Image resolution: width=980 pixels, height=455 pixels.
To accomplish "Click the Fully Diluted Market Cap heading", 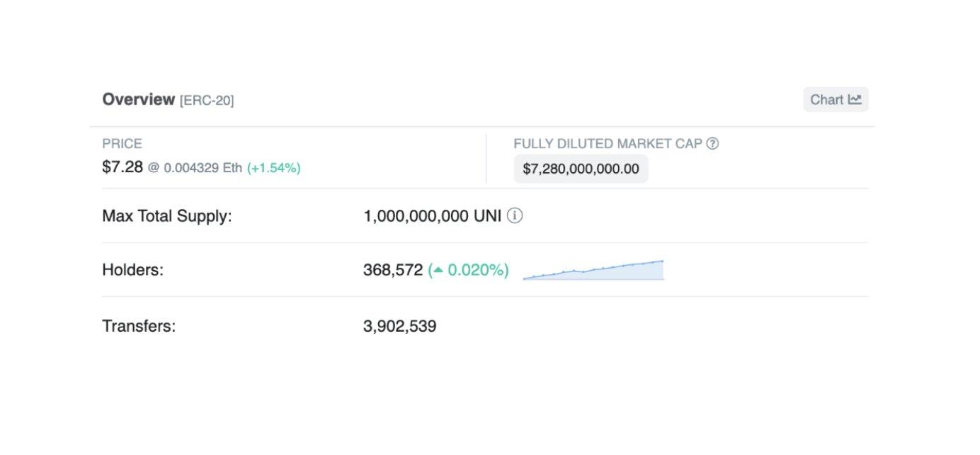I will (x=608, y=143).
